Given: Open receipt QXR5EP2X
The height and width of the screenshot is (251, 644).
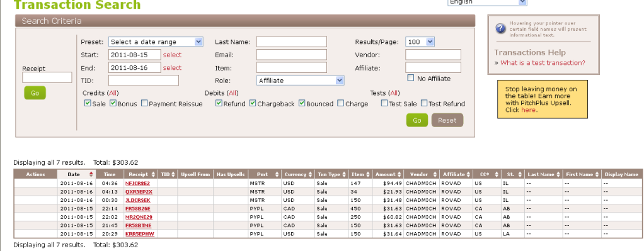Looking at the screenshot, I should coord(139,192).
